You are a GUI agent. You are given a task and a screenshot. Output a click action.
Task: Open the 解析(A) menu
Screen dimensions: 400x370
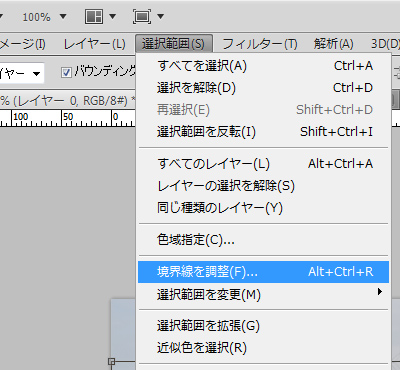point(333,44)
